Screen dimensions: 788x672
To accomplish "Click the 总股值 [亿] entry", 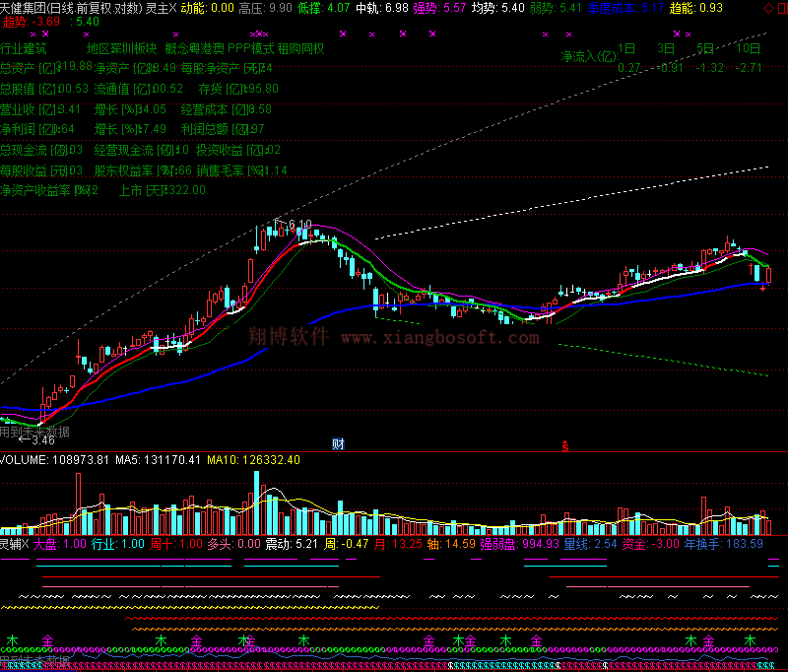I will (x=44, y=89).
